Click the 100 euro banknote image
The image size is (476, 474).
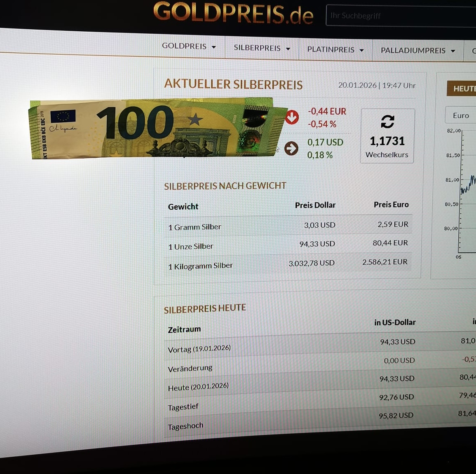tap(157, 128)
